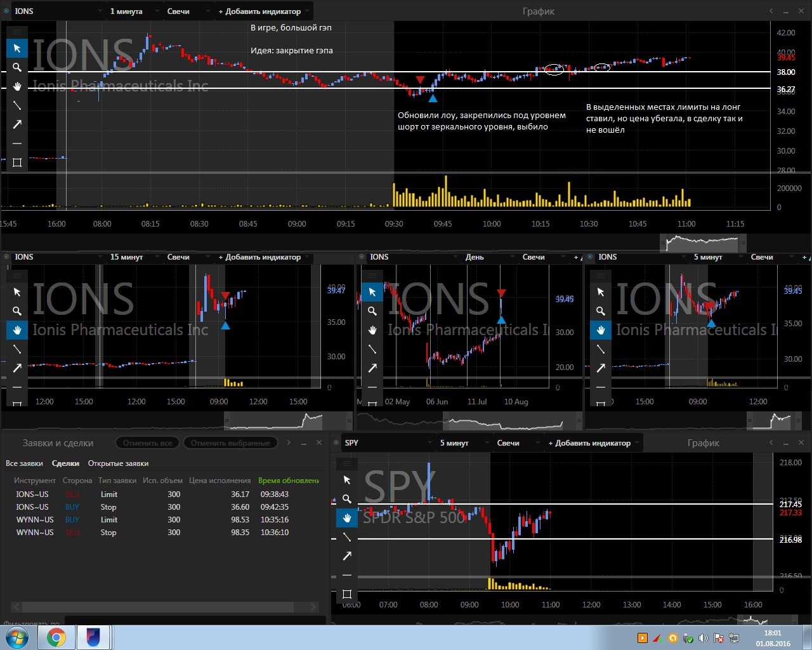Toggle the link circle on the День chart header
The width and height of the screenshot is (812, 650).
[362, 256]
